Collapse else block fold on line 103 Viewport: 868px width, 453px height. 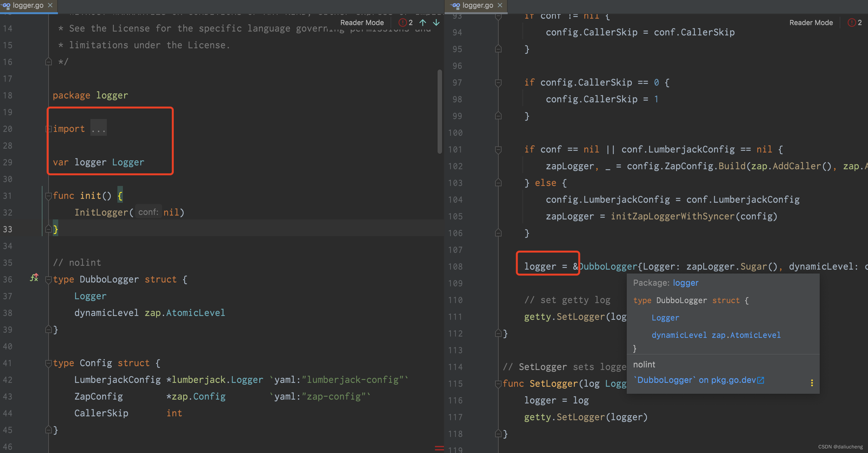498,183
